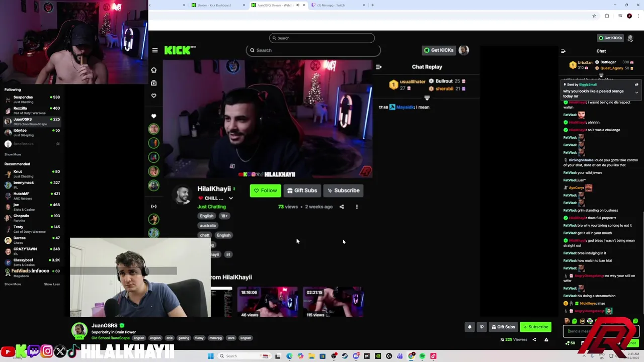Gift Subs to JuanOSRS
The height and width of the screenshot is (362, 644).
click(x=503, y=327)
